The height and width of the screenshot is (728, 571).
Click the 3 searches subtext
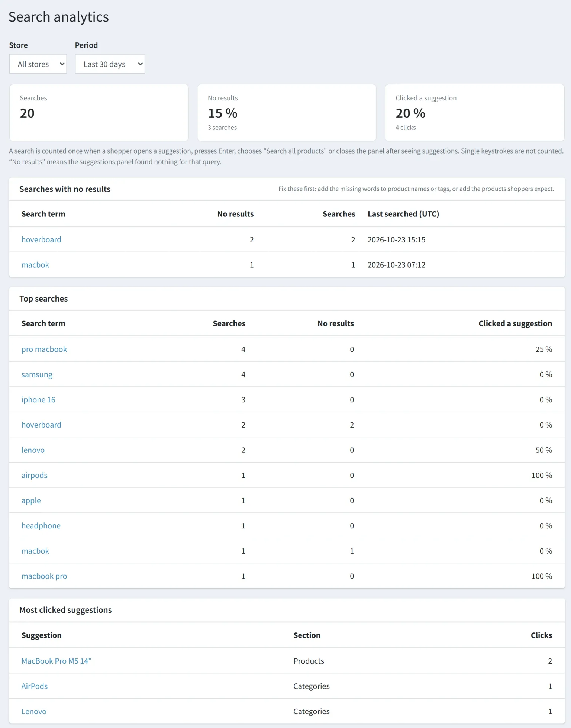coord(222,128)
